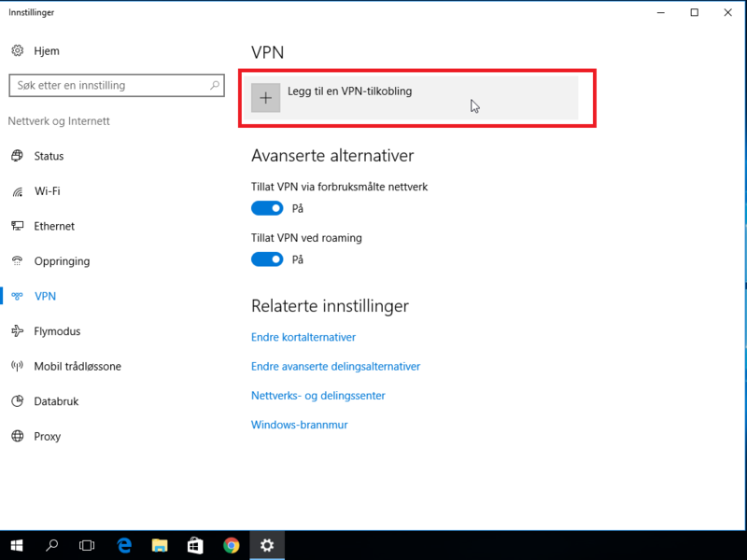The width and height of the screenshot is (747, 560).
Task: Open Nettverks- og delingssenter link
Action: click(317, 395)
